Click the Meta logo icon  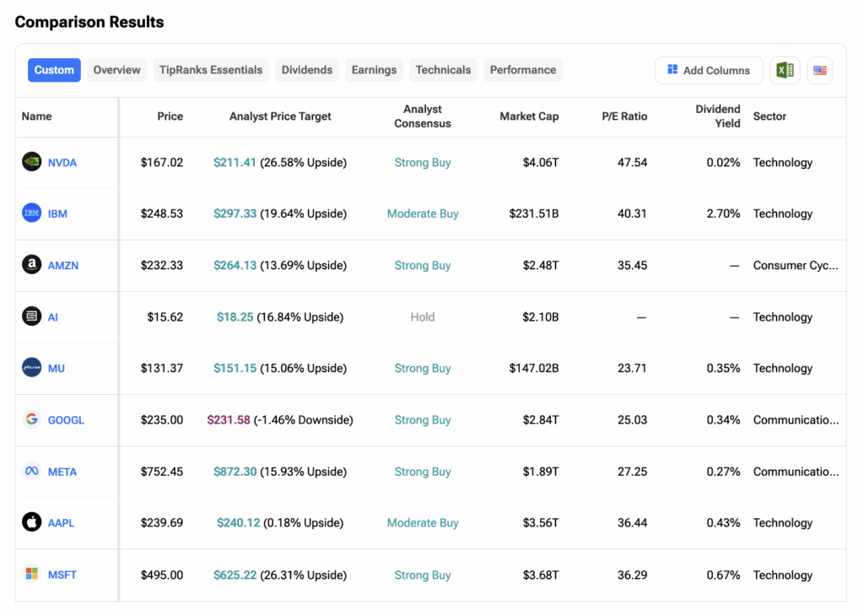(31, 472)
